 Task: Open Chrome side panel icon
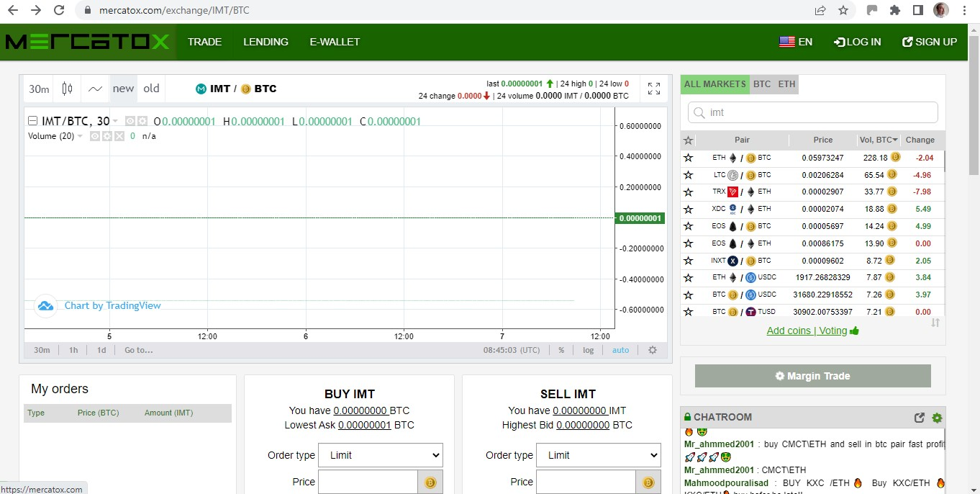pos(917,10)
